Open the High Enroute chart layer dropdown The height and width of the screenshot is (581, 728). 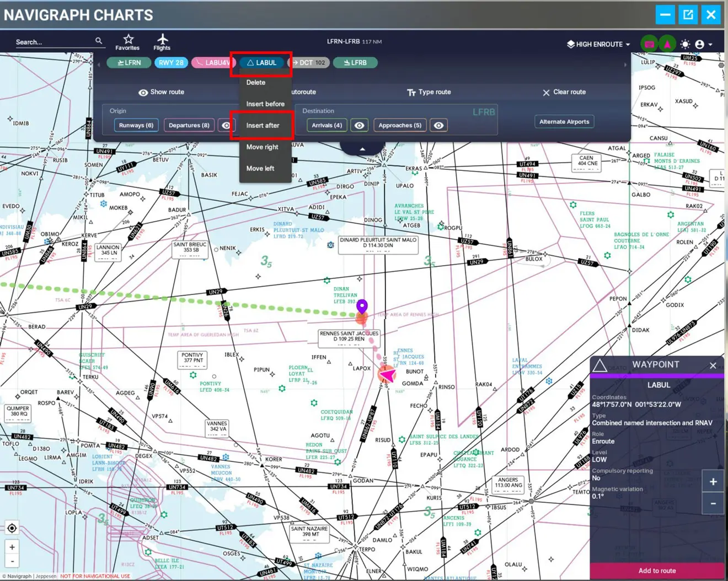pos(599,44)
